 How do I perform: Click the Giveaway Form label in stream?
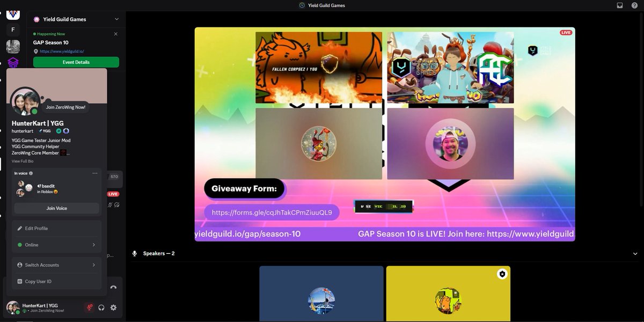(x=244, y=188)
